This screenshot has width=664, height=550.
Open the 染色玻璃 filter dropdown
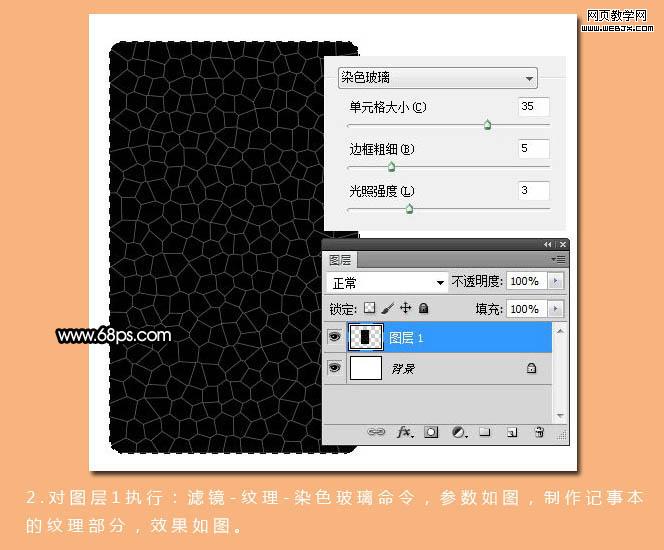click(x=438, y=77)
